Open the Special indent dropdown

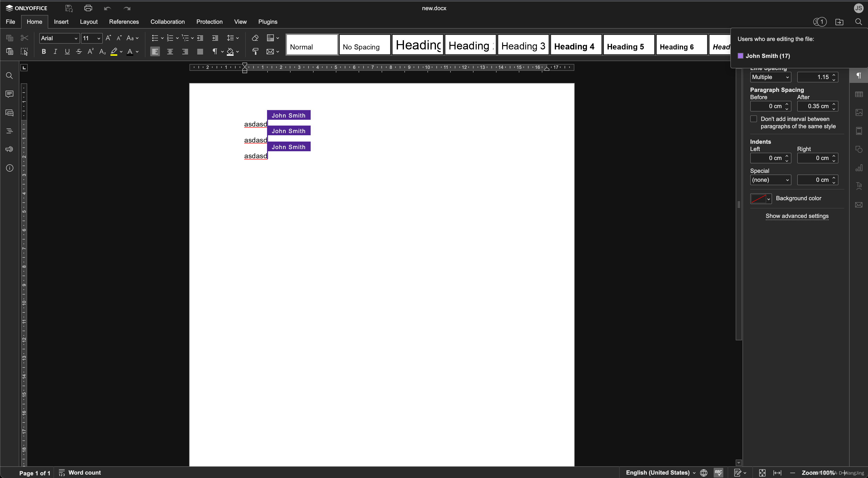click(x=770, y=180)
